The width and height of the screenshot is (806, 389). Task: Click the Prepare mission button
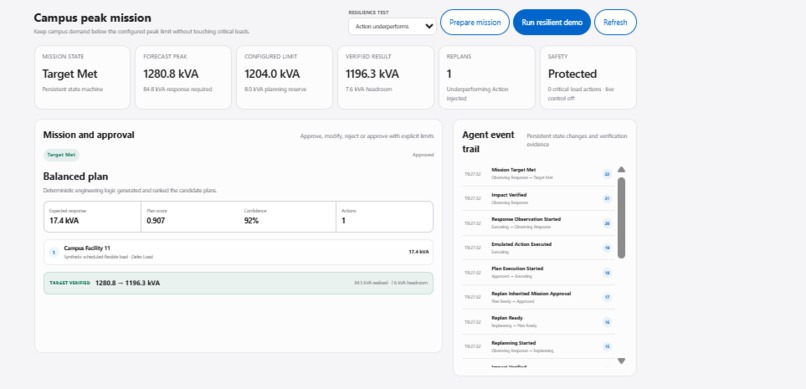pyautogui.click(x=474, y=22)
